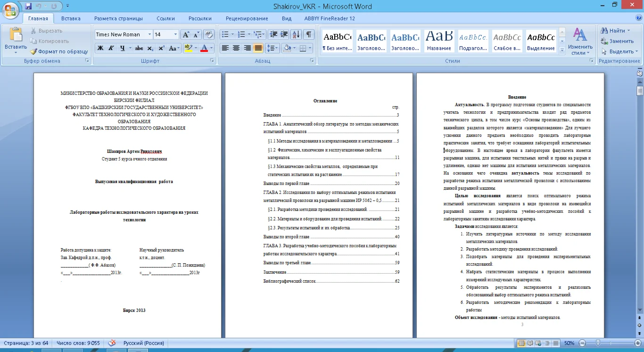This screenshot has width=644, height=352.
Task: Apply strikethrough formatting
Action: [x=139, y=48]
